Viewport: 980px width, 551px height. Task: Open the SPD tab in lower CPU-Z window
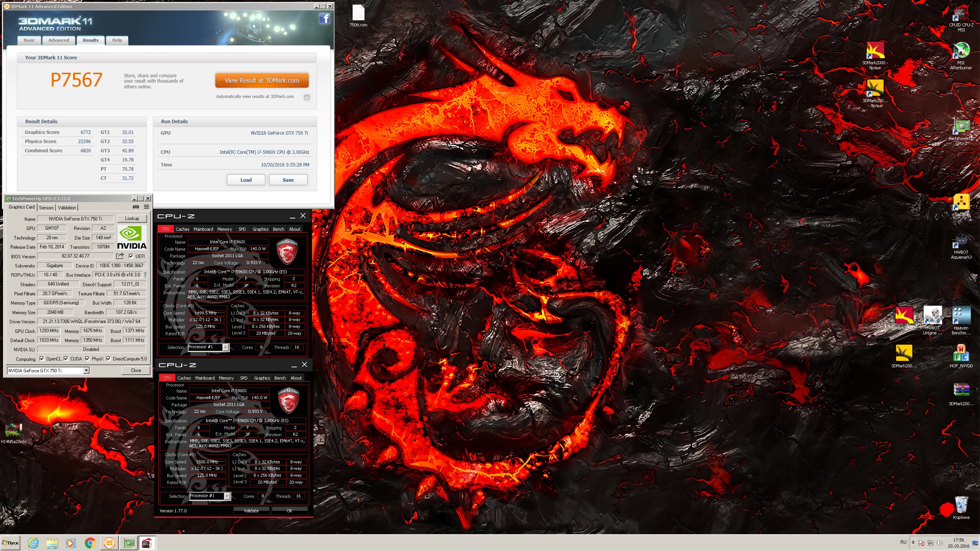click(x=244, y=378)
